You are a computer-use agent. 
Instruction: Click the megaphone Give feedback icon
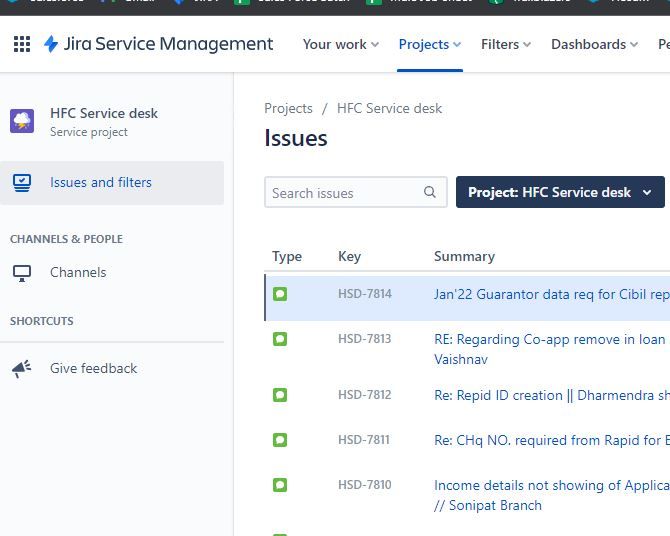[22, 369]
